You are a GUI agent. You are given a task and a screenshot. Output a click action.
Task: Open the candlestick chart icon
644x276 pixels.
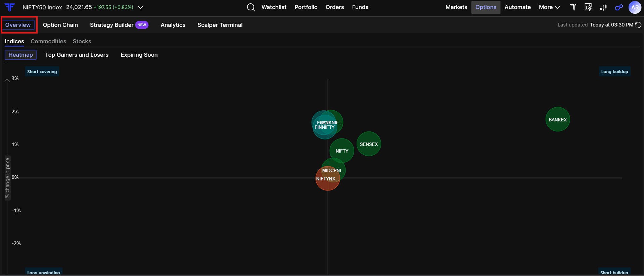603,7
